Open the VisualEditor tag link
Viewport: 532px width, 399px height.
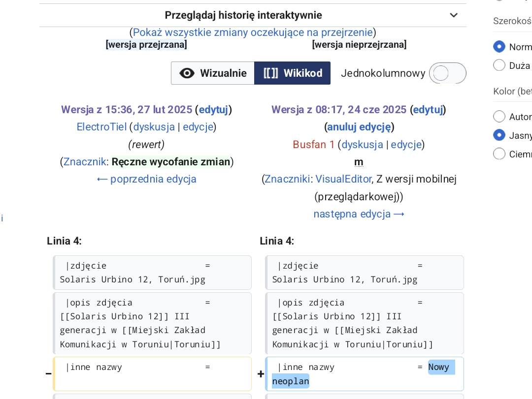point(343,179)
